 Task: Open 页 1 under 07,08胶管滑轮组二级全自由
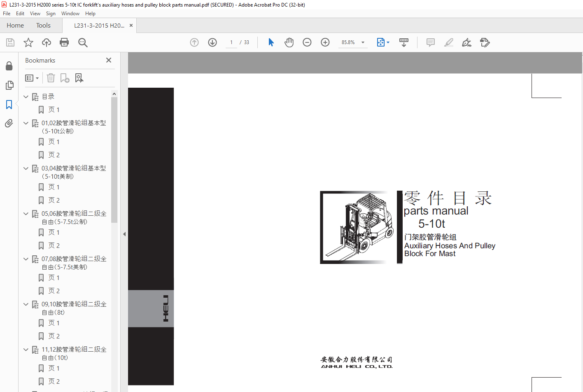pos(54,278)
